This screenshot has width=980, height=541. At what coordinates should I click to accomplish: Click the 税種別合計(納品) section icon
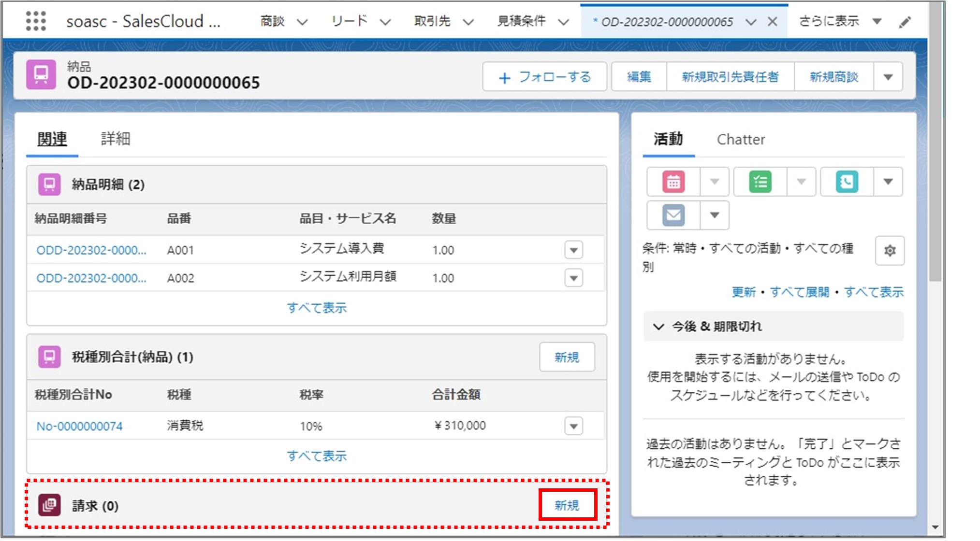[49, 357]
